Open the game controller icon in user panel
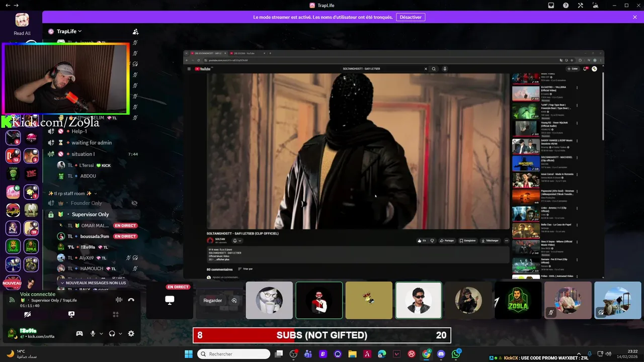 click(x=79, y=333)
